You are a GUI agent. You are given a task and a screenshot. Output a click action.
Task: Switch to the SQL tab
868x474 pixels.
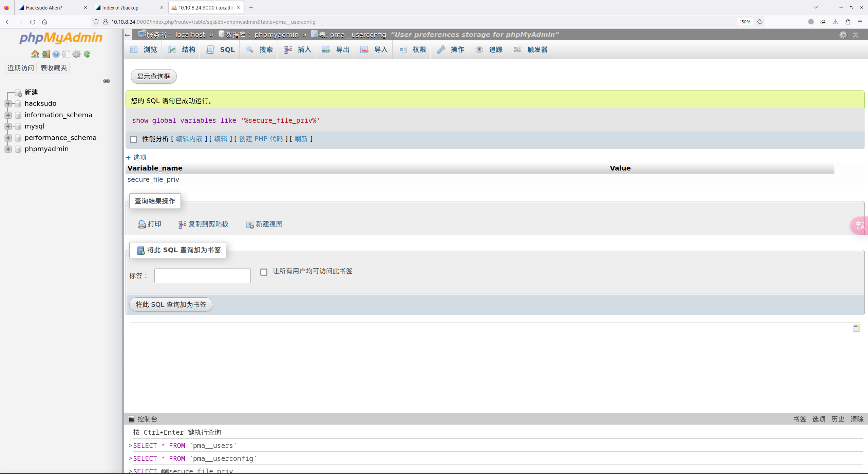click(220, 50)
